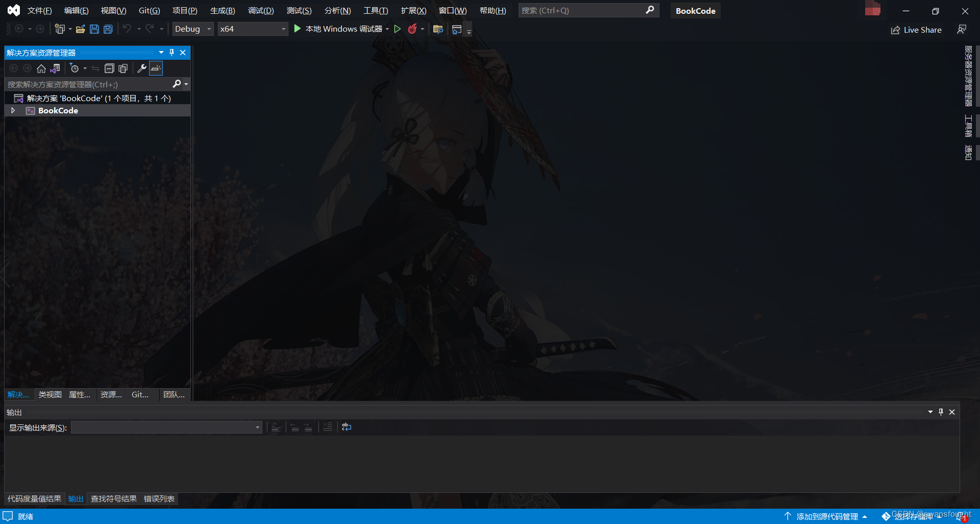Open the Debug configuration dropdown
Screen dimensions: 980x524
193,29
